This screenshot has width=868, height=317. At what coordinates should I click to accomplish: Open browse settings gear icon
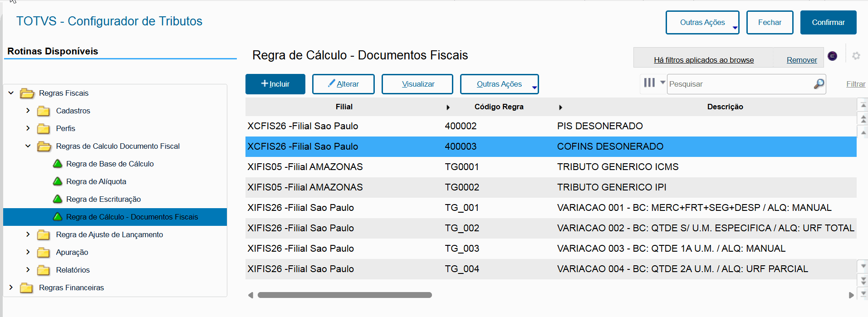[856, 56]
